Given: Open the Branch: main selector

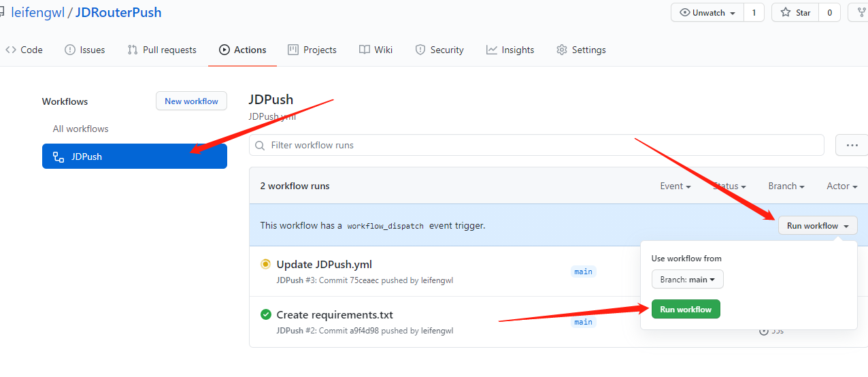Looking at the screenshot, I should (688, 280).
